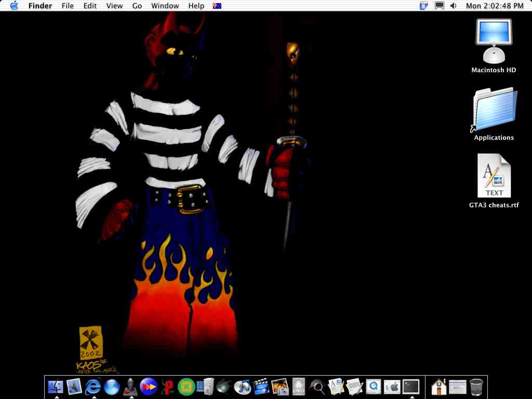Open the volume control in menu bar
The width and height of the screenshot is (532, 399).
click(x=453, y=6)
